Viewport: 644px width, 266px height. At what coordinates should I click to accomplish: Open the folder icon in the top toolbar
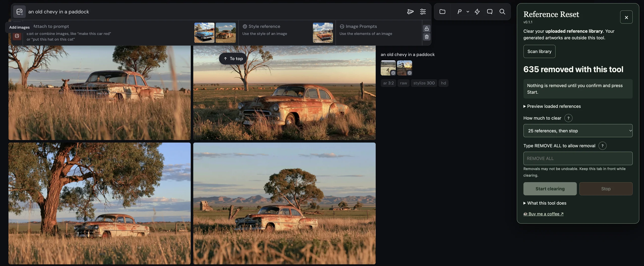pos(442,11)
